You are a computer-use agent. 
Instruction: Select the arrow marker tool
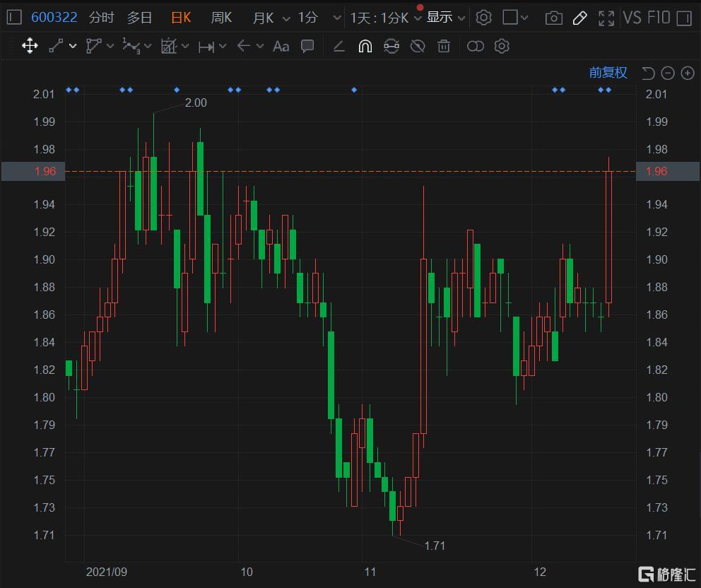tap(244, 46)
